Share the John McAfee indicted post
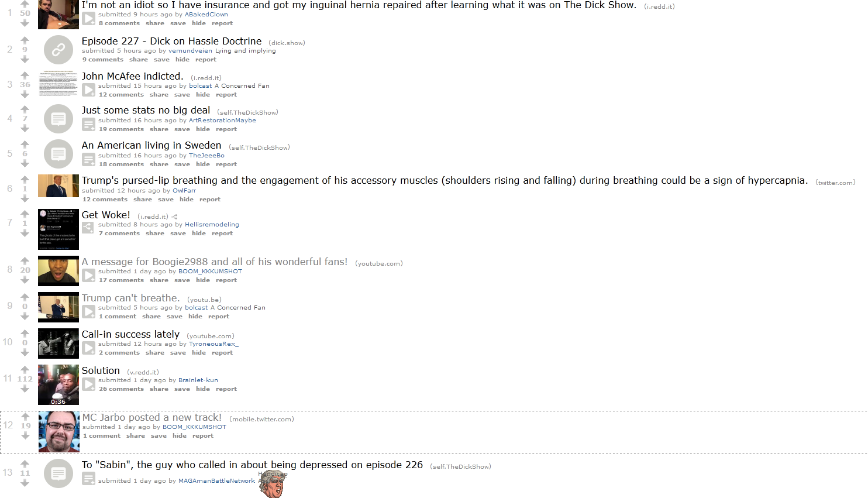Screen dimensions: 868x498 pyautogui.click(x=159, y=95)
